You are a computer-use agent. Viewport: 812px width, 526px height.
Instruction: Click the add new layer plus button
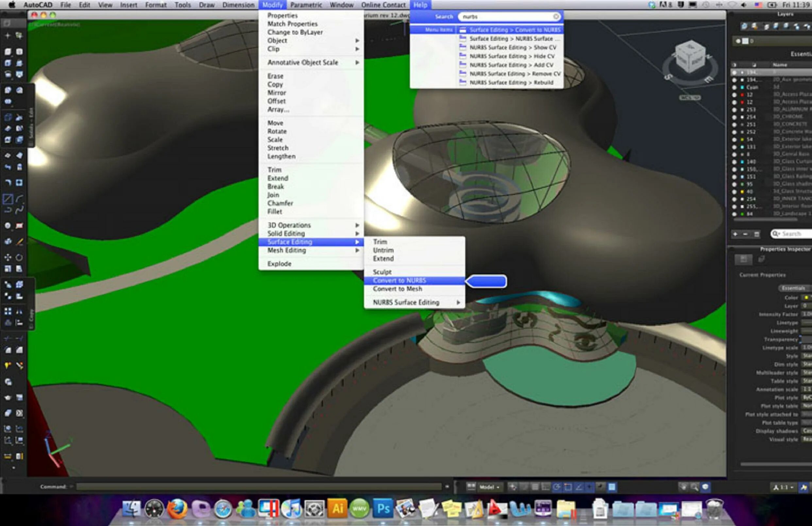pos(735,234)
